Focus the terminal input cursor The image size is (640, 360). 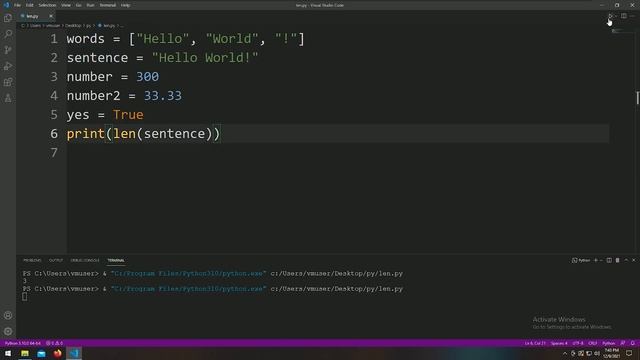point(25,297)
